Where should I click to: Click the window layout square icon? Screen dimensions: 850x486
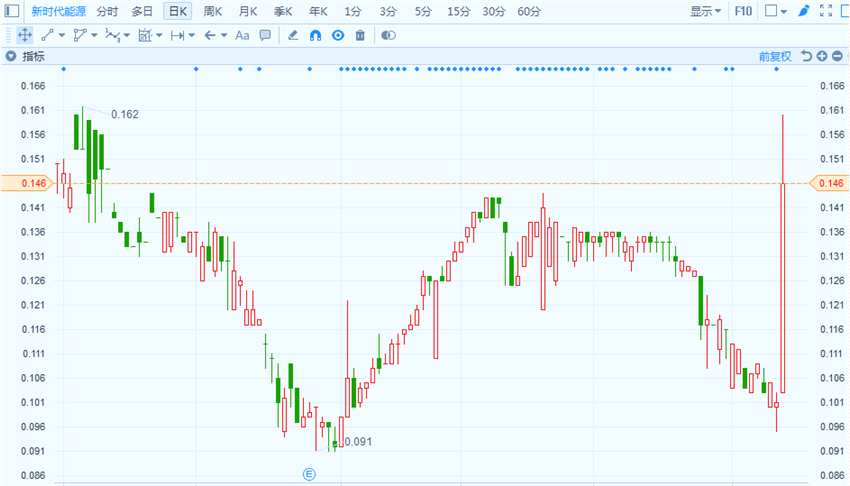(x=771, y=11)
